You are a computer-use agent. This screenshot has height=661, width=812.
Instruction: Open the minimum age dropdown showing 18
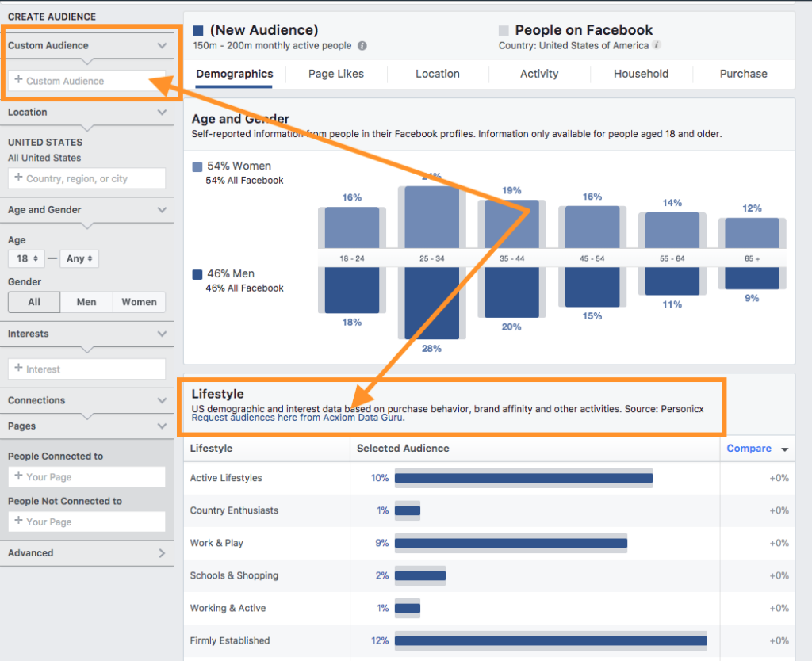(x=26, y=258)
